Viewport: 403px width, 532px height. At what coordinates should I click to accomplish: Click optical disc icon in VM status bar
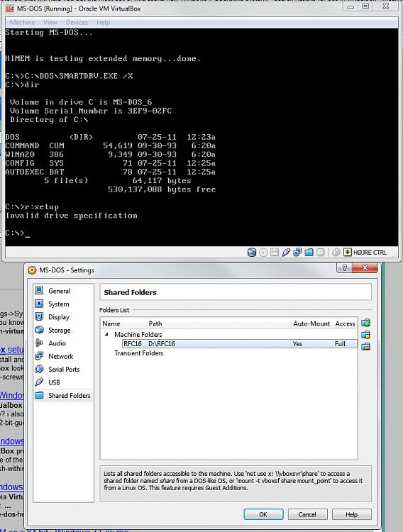pyautogui.click(x=263, y=253)
